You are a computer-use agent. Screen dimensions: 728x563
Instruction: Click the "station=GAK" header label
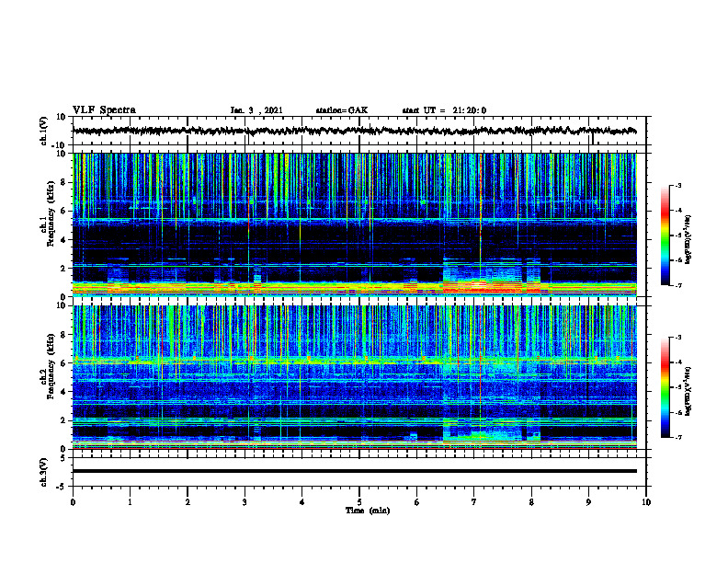click(x=342, y=110)
